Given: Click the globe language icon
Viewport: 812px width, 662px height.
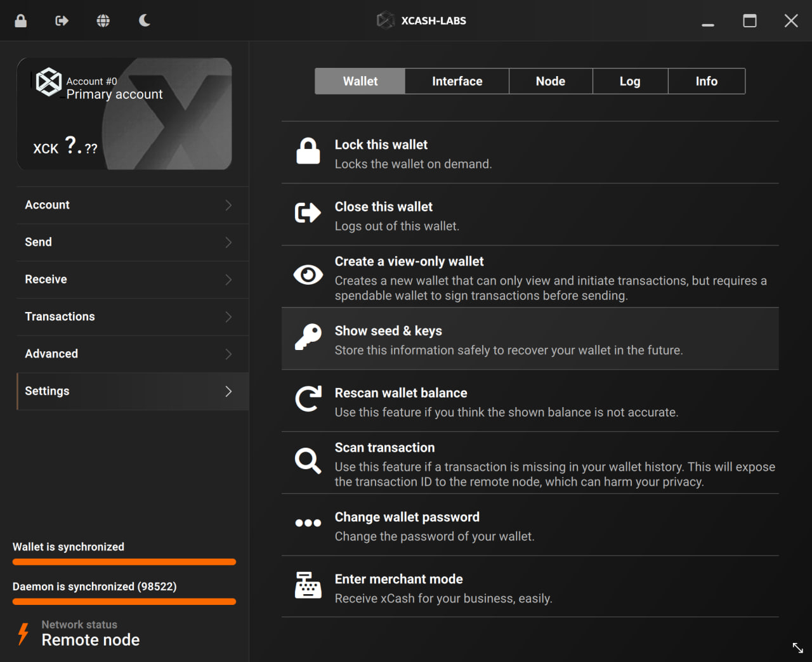Looking at the screenshot, I should [x=103, y=21].
